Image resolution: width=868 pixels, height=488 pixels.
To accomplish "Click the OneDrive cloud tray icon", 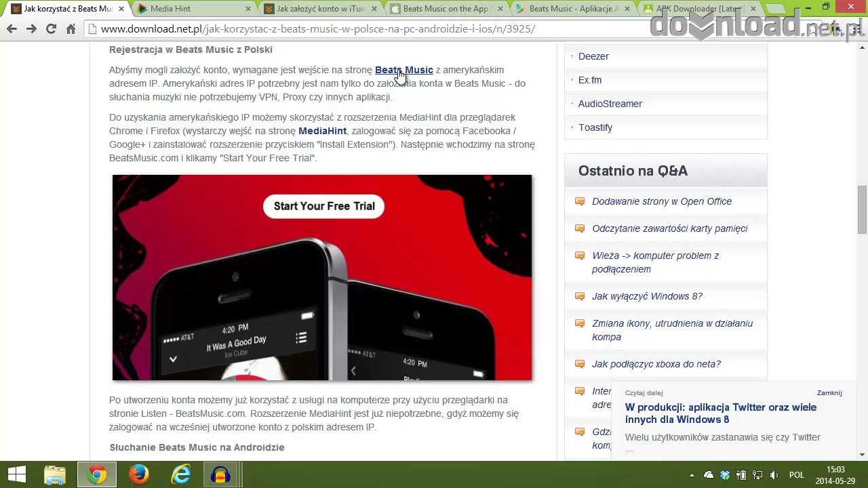I will (709, 475).
